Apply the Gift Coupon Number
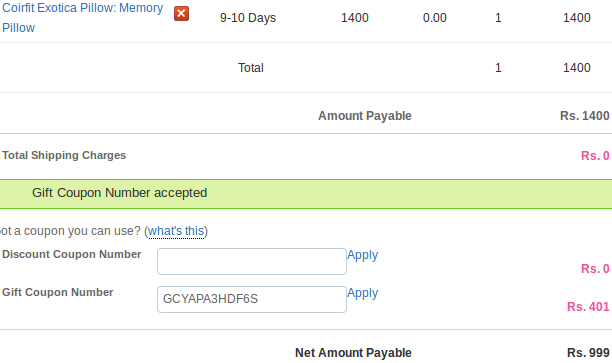The width and height of the screenshot is (612, 363). pyautogui.click(x=363, y=293)
